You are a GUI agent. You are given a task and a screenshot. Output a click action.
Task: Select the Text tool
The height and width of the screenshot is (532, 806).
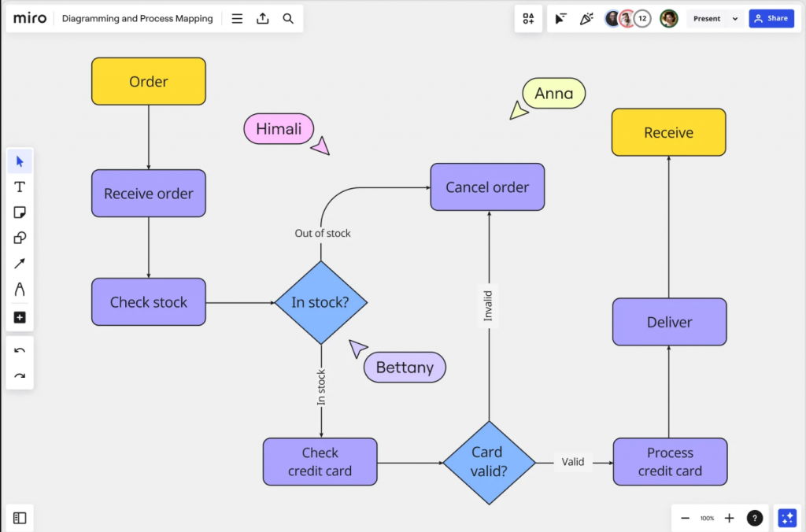[19, 187]
